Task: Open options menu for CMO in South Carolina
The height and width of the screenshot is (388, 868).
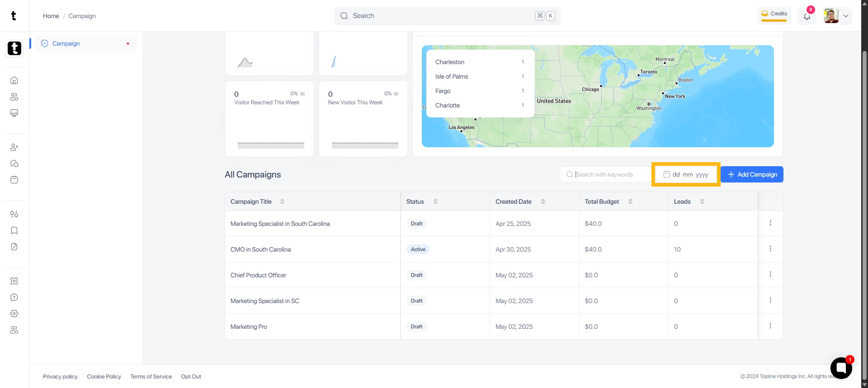Action: [770, 249]
